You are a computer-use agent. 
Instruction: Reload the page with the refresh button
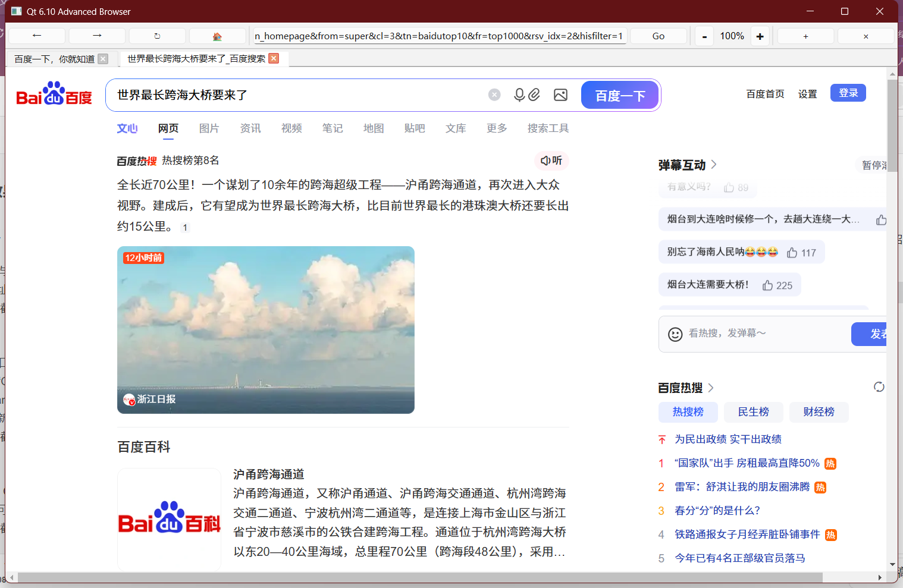coord(157,36)
